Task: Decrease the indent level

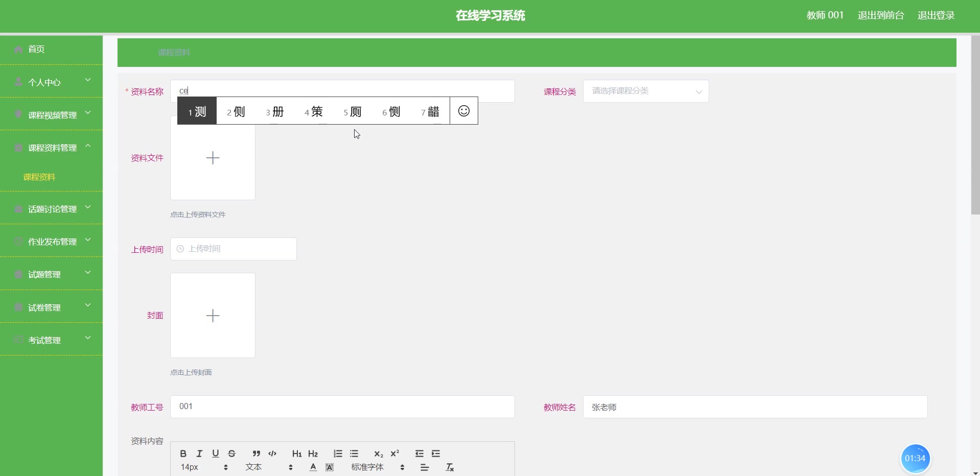Action: [x=419, y=454]
